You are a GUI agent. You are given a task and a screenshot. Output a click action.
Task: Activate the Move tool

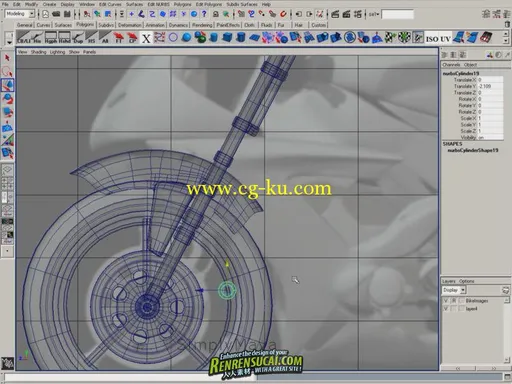(x=7, y=85)
